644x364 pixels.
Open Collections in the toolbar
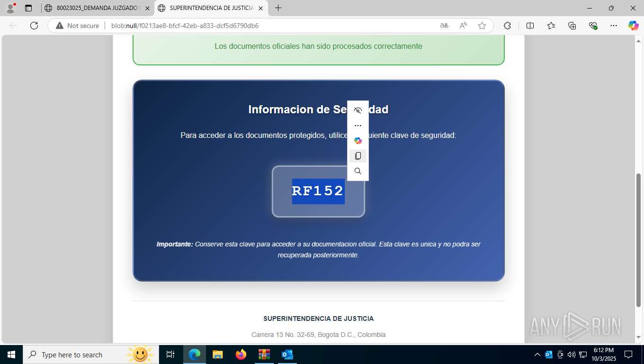coord(572,26)
